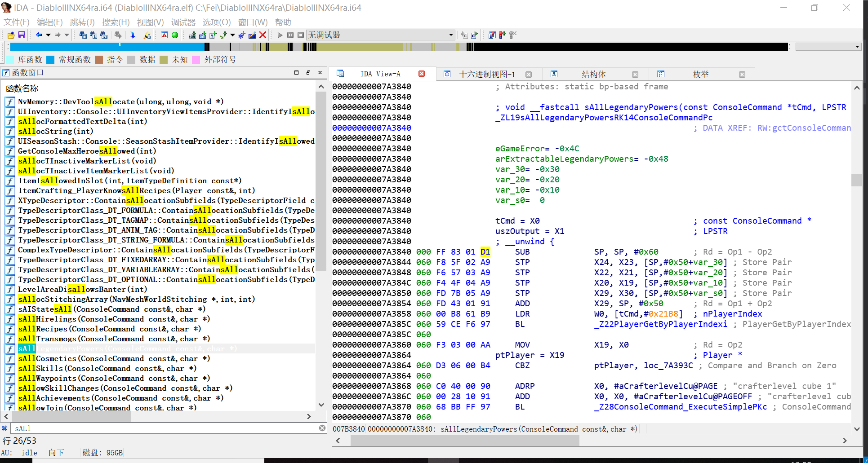Open the 编辑(E) menu

pyautogui.click(x=49, y=22)
